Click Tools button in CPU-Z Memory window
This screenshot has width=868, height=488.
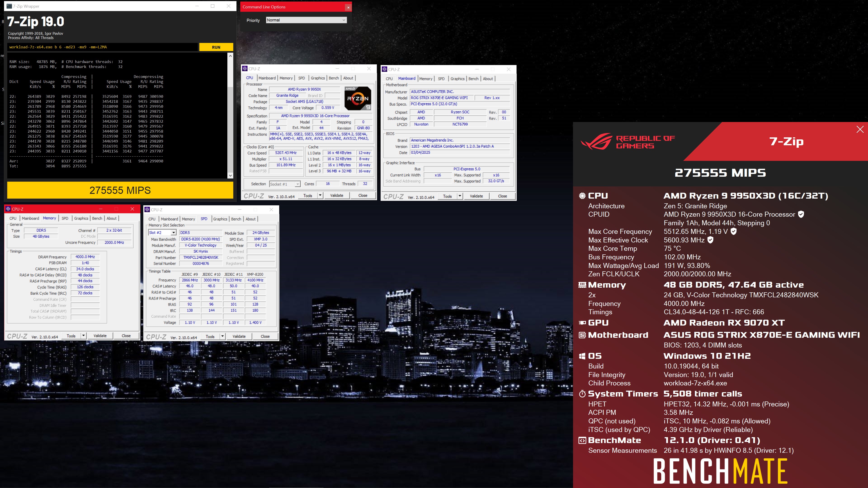(x=71, y=336)
